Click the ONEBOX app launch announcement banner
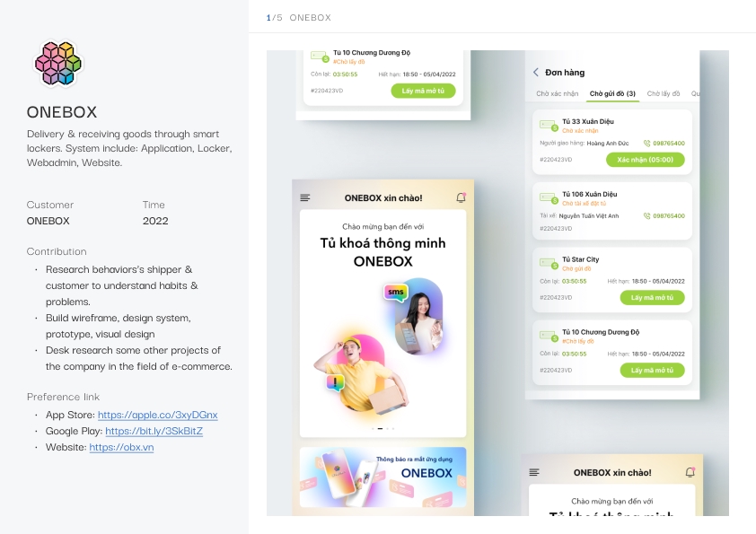This screenshot has height=534, width=756. pos(382,477)
